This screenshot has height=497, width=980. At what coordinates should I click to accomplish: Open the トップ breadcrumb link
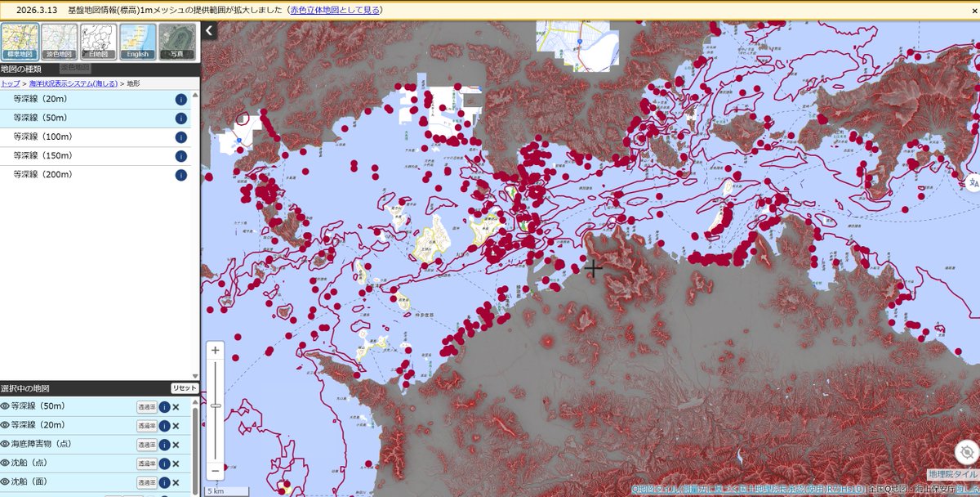(x=10, y=83)
